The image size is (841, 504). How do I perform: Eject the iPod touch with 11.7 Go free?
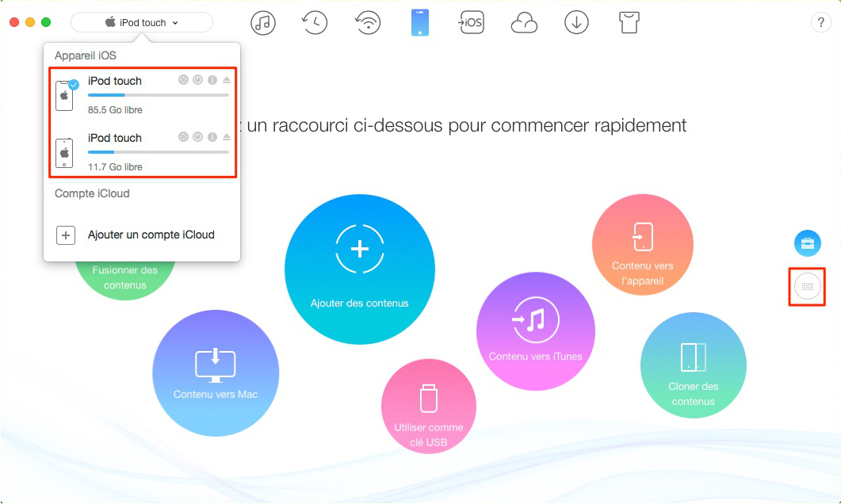pyautogui.click(x=227, y=137)
